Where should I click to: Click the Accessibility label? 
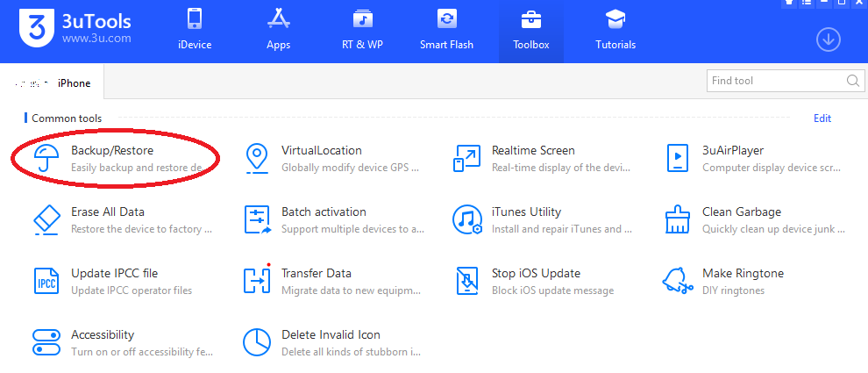click(103, 334)
